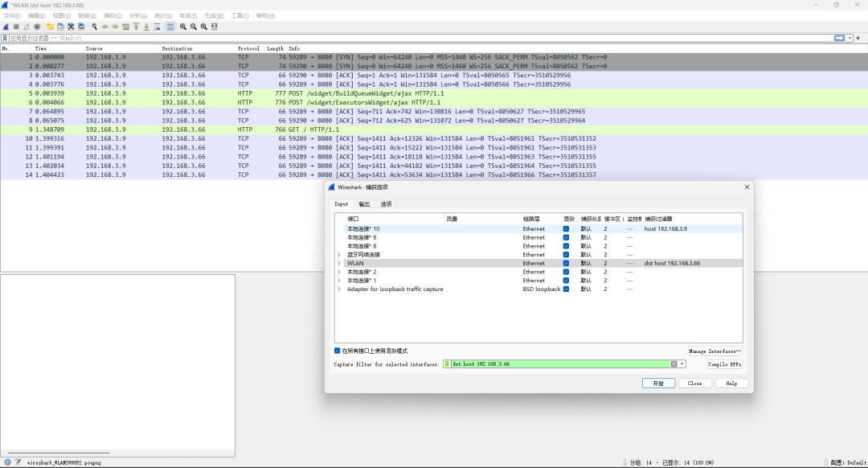Stop the capture with the square toolbar icon
Screen dimensions: 868x468
(x=16, y=27)
